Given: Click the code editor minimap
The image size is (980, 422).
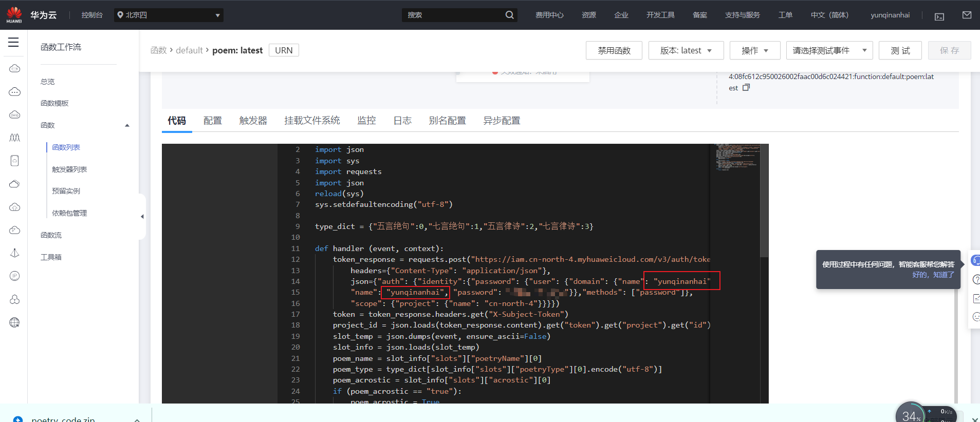Looking at the screenshot, I should pos(737,157).
